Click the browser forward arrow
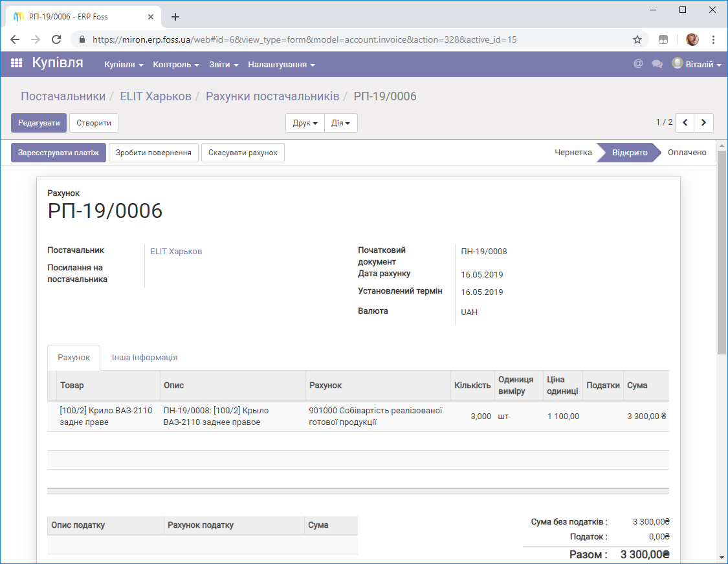The width and height of the screenshot is (728, 564). [36, 39]
